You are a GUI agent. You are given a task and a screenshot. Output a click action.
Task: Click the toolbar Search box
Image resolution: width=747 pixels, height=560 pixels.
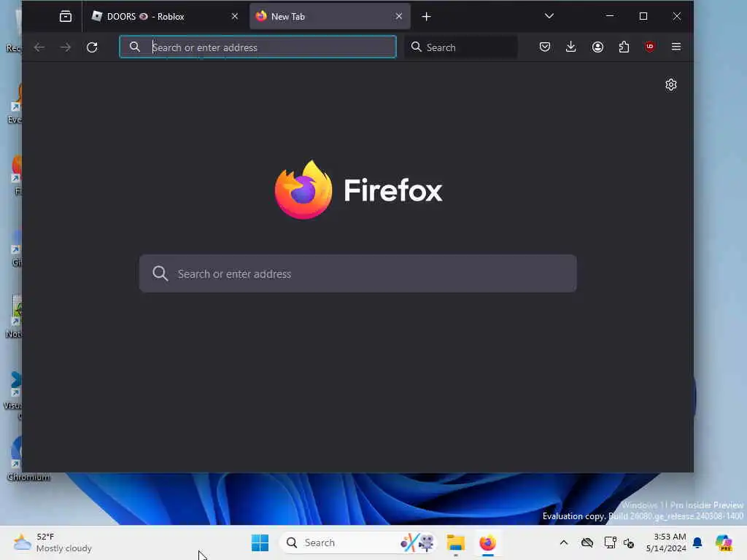(461, 47)
